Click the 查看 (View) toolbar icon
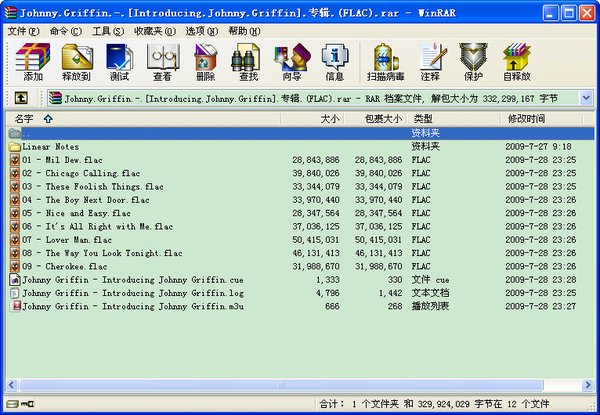Viewport: 600px width, 415px height. (163, 57)
